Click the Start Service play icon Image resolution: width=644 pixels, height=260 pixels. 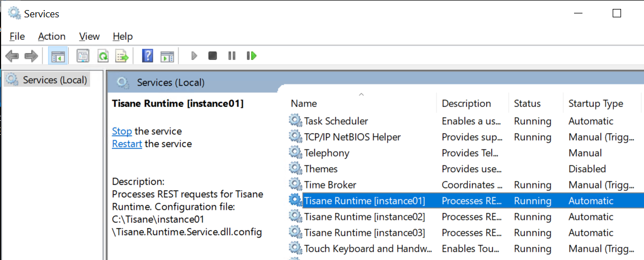tap(194, 55)
